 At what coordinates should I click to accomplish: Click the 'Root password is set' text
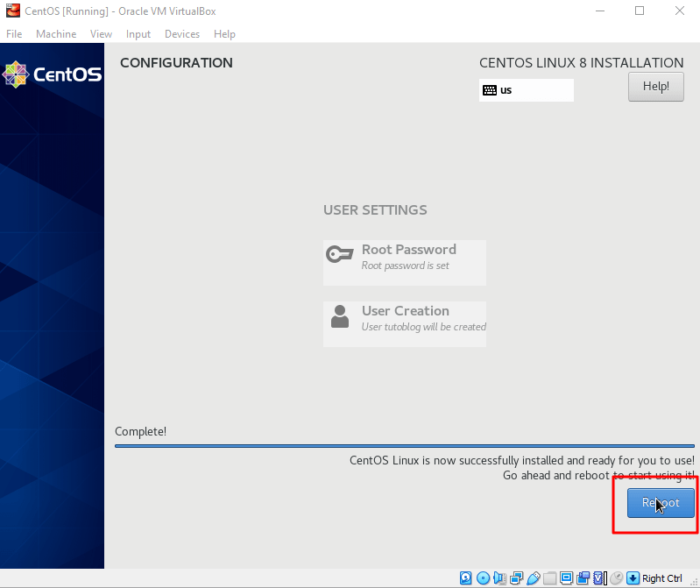point(406,266)
